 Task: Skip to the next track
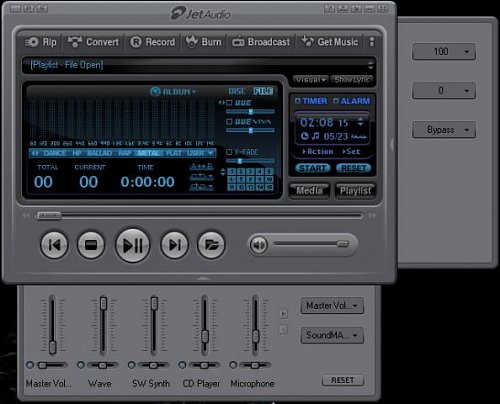point(174,245)
